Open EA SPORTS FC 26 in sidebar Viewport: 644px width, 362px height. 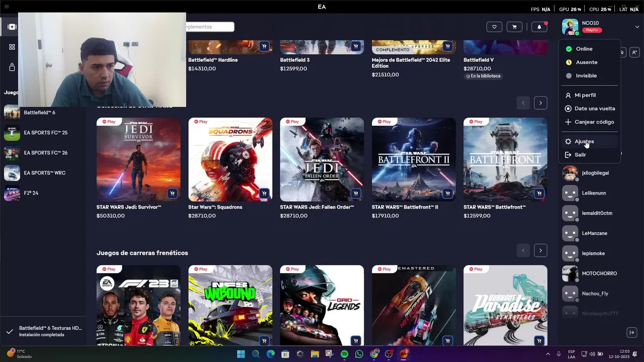tap(43, 153)
